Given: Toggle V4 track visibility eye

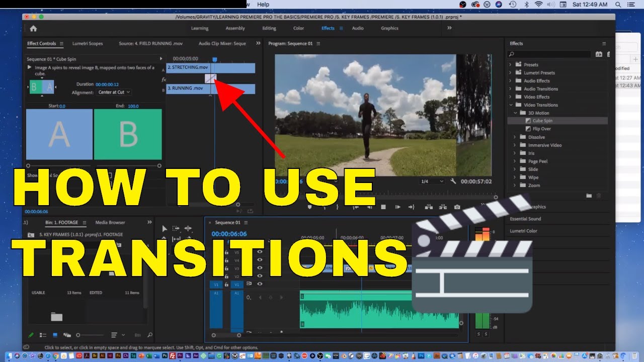Looking at the screenshot, I should (x=260, y=260).
